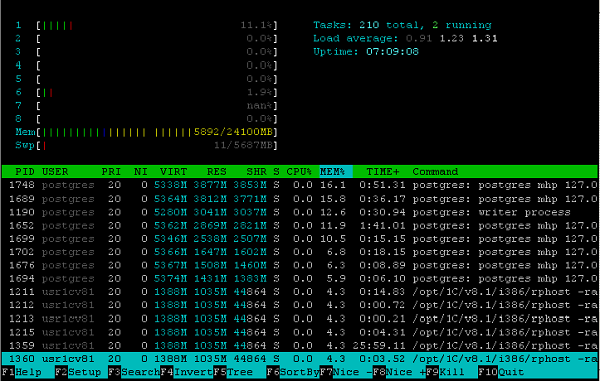The image size is (600, 381).
Task: Click the CPU 2 usage meter
Action: tap(146, 39)
